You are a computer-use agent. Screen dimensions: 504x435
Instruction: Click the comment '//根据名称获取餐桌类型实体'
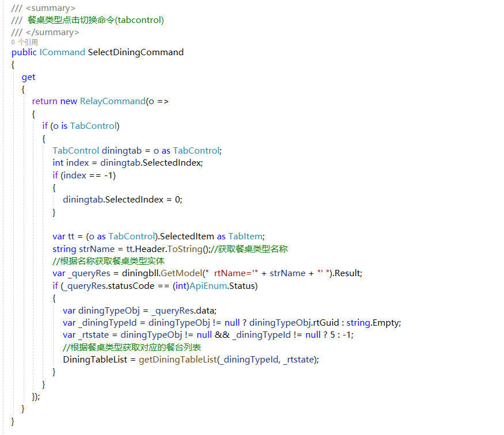[x=109, y=261]
